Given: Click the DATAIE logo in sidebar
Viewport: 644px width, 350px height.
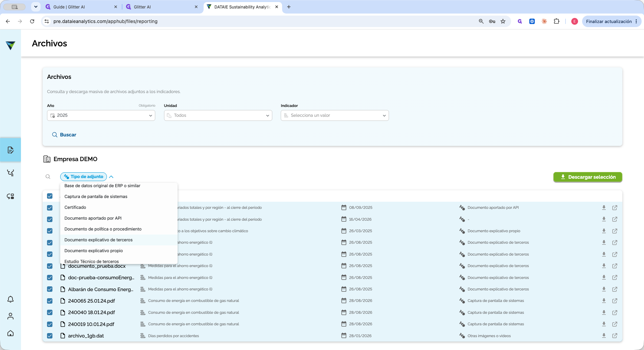Looking at the screenshot, I should click(x=10, y=45).
